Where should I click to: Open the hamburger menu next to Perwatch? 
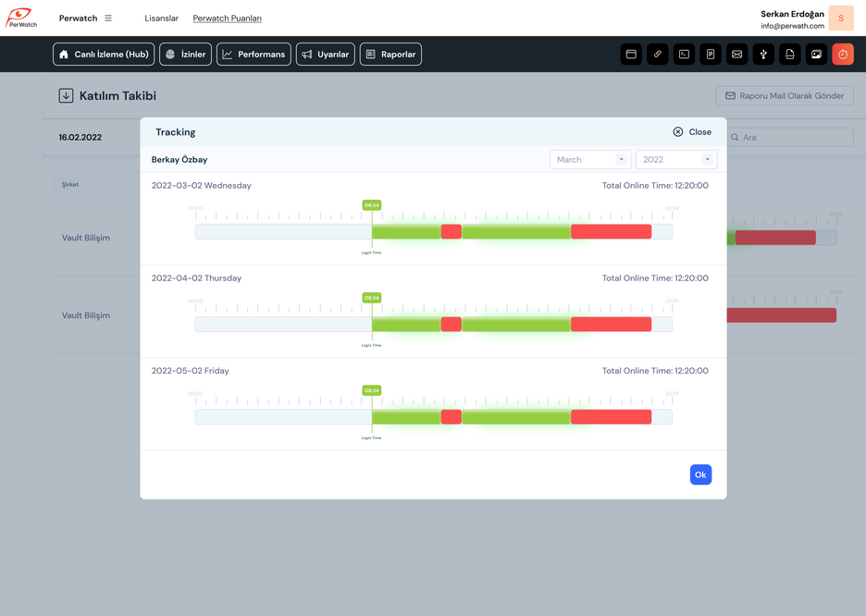point(108,18)
